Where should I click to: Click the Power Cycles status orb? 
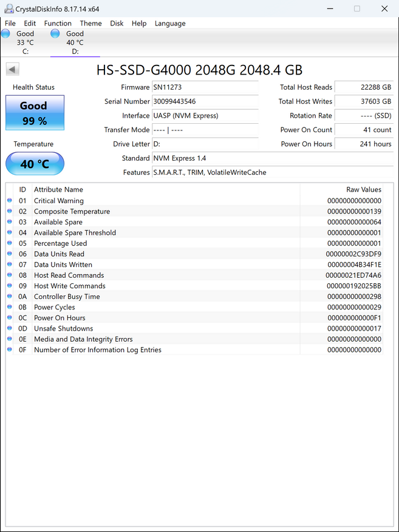coord(10,307)
